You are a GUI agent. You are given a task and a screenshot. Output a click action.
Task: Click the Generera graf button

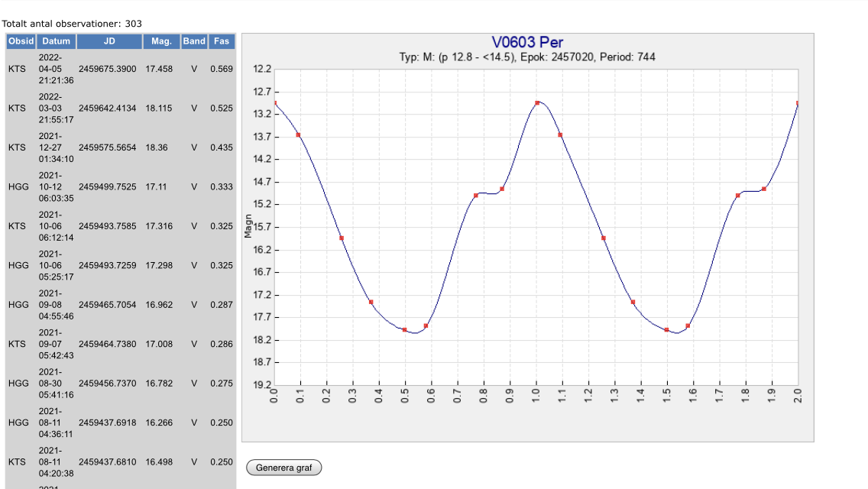pos(283,468)
